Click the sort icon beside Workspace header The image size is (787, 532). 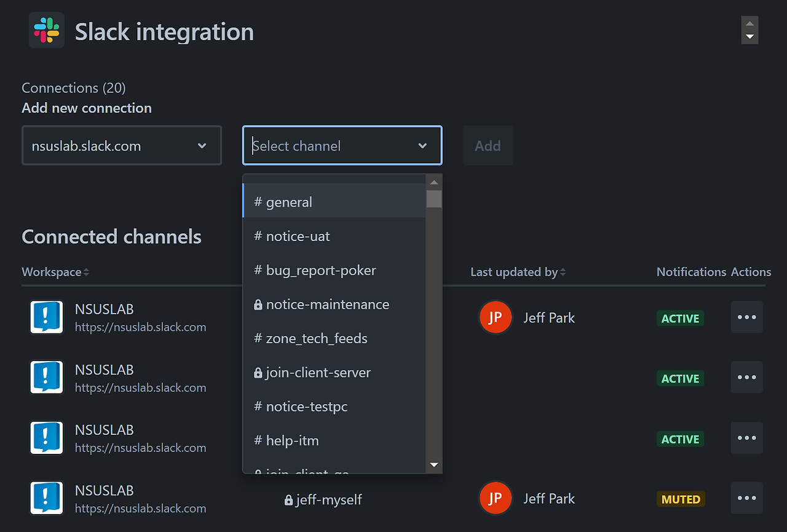(x=86, y=272)
